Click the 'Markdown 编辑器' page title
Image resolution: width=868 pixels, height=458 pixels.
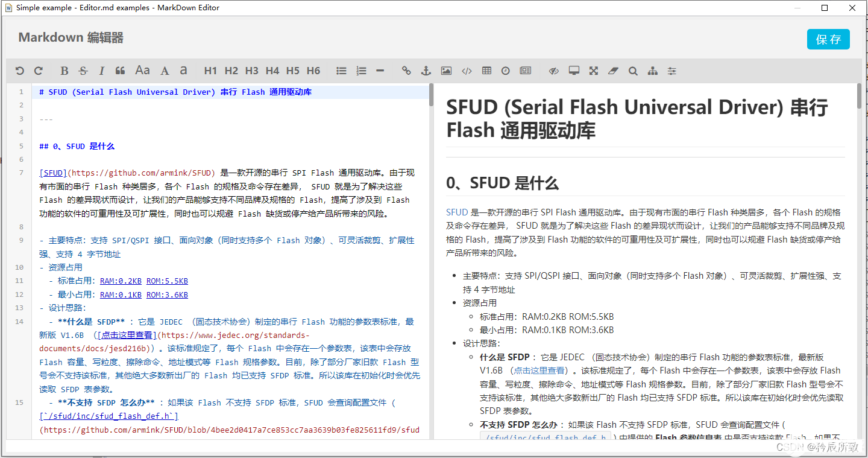(71, 37)
